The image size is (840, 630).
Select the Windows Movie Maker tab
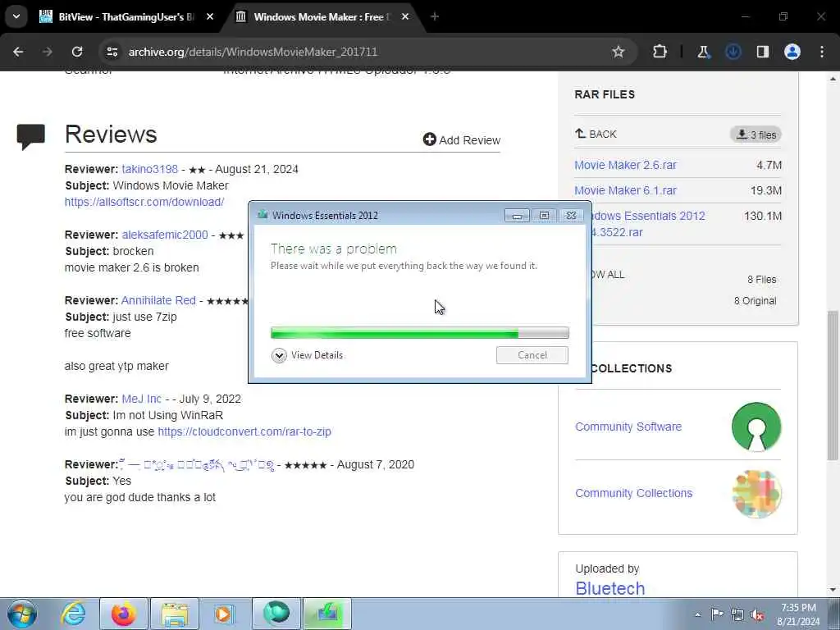point(322,16)
